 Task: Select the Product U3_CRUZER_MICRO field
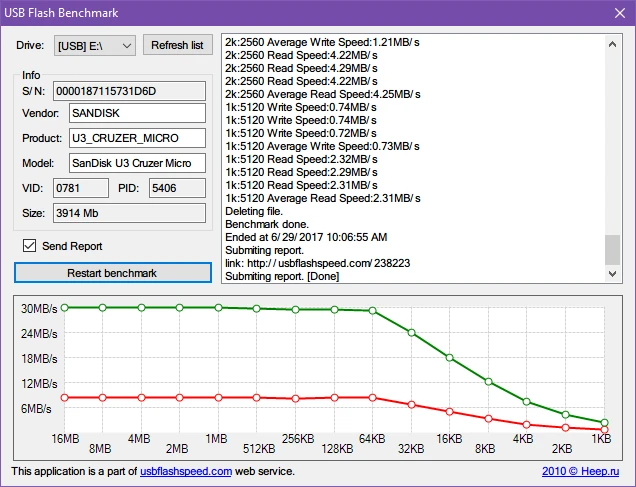(136, 138)
